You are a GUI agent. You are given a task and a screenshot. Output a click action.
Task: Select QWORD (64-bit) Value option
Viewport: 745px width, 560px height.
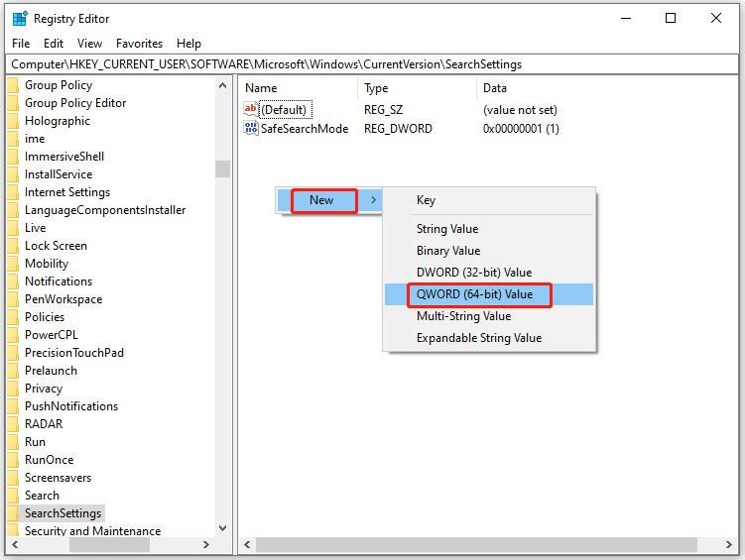click(489, 294)
